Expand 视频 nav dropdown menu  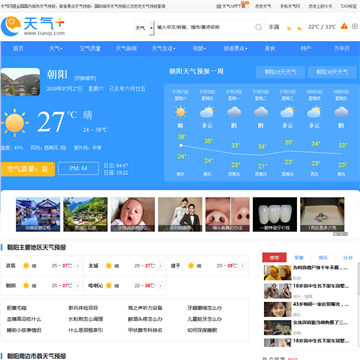[199, 49]
